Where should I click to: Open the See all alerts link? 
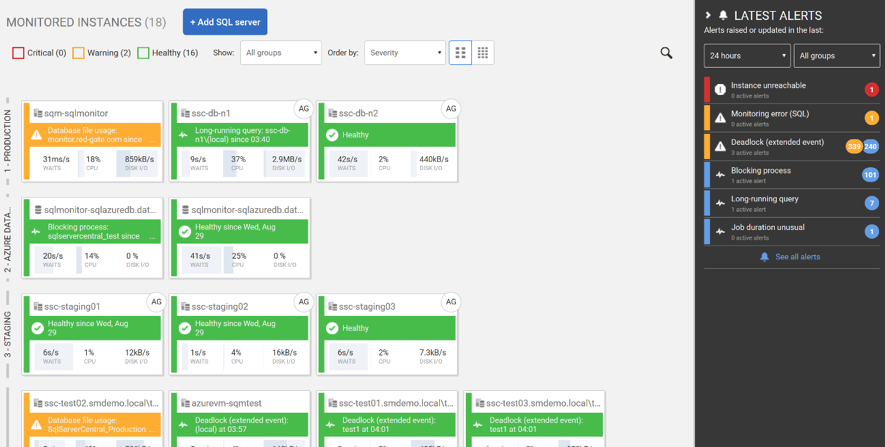coord(798,257)
